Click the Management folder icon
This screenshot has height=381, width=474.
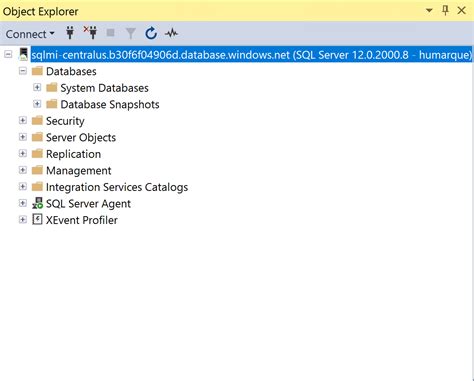coord(37,170)
